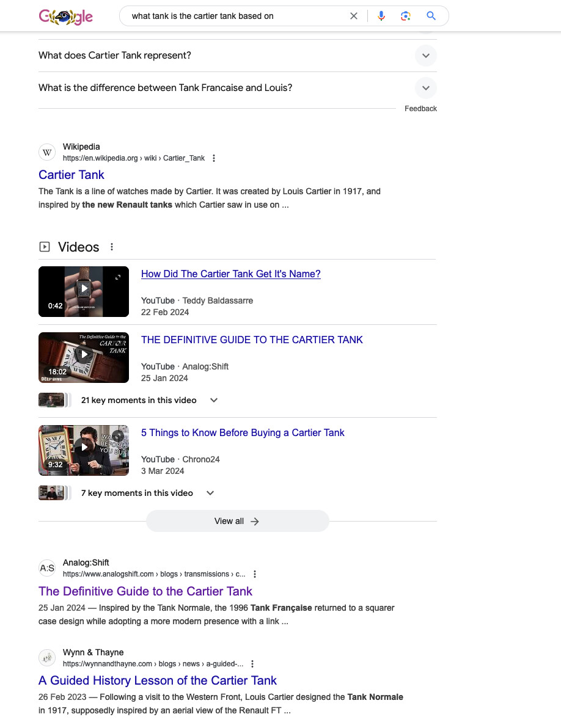Click 'YouTube · Analog:Shift' source text
561x728 pixels.
point(185,367)
